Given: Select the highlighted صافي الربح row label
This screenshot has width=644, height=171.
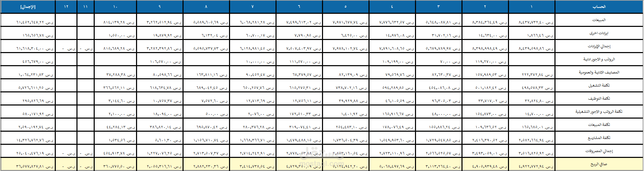Looking at the screenshot, I should (x=599, y=164).
